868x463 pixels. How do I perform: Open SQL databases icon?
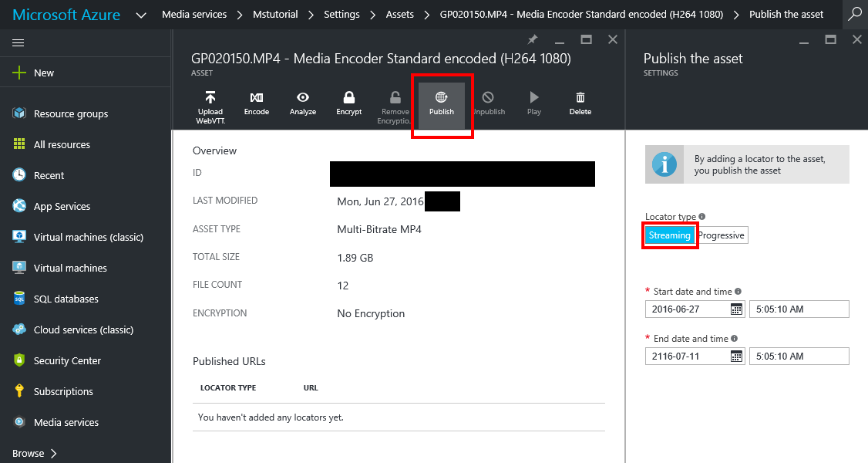19,299
